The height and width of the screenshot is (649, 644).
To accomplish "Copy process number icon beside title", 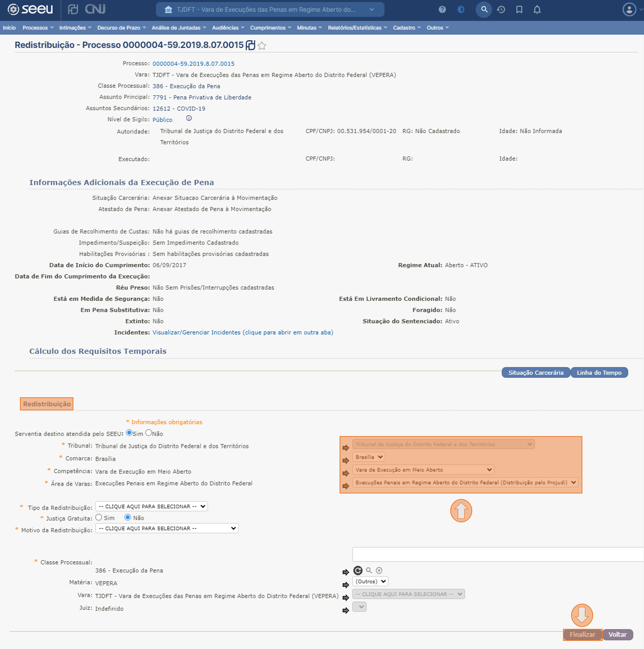I will point(250,45).
